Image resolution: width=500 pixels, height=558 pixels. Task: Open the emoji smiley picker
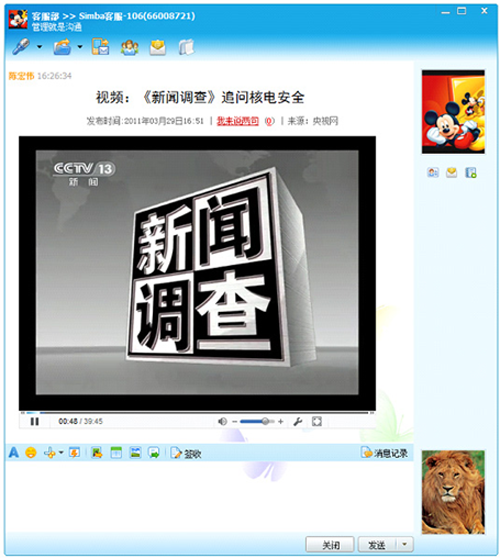pos(31,452)
